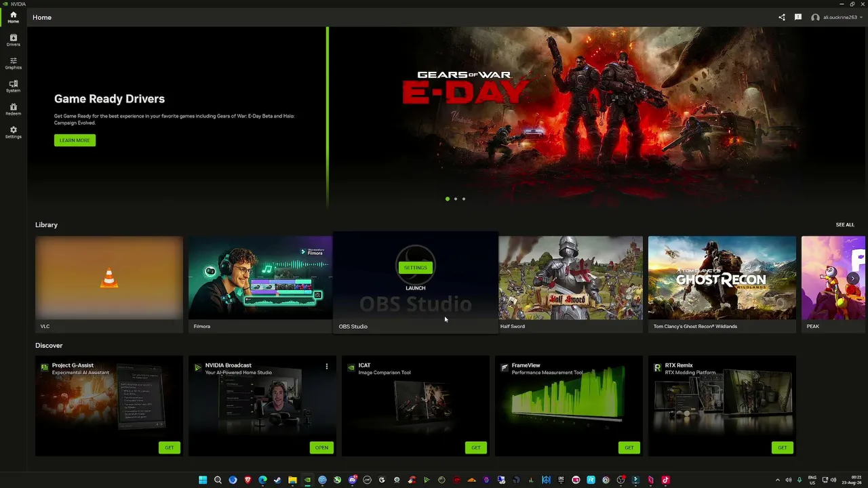This screenshot has width=868, height=488.
Task: Open the Ghost Recon Wildlands thumbnail
Action: coord(722,278)
